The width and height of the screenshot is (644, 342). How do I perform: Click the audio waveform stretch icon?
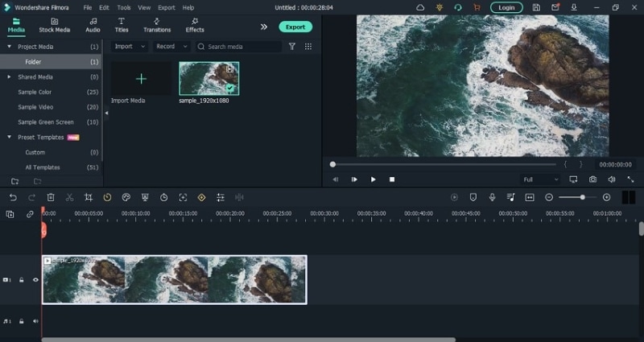[239, 197]
